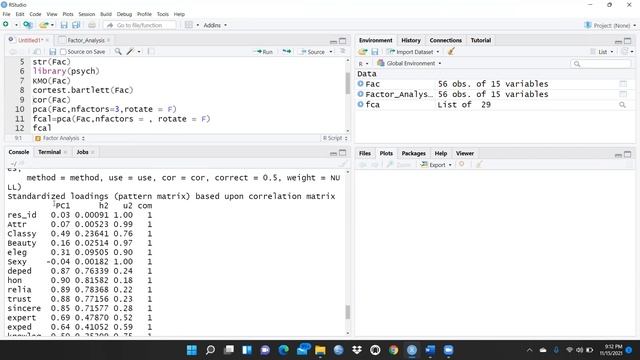Click the Open File folder icon
The height and width of the screenshot is (360, 640).
coord(44,25)
